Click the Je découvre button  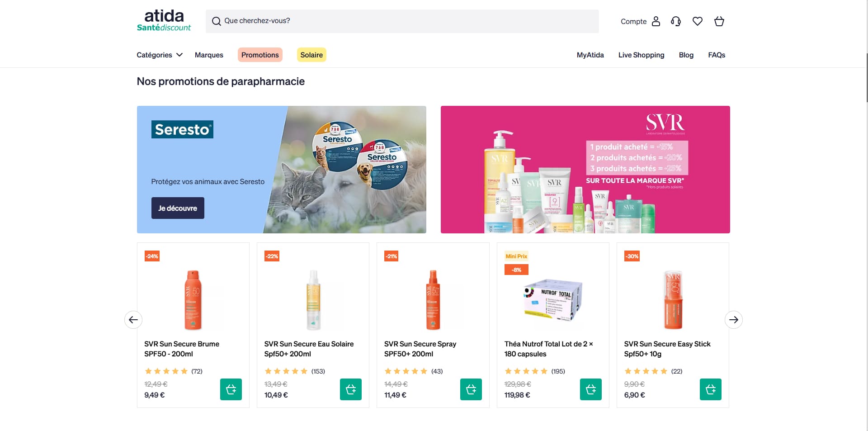click(x=178, y=208)
